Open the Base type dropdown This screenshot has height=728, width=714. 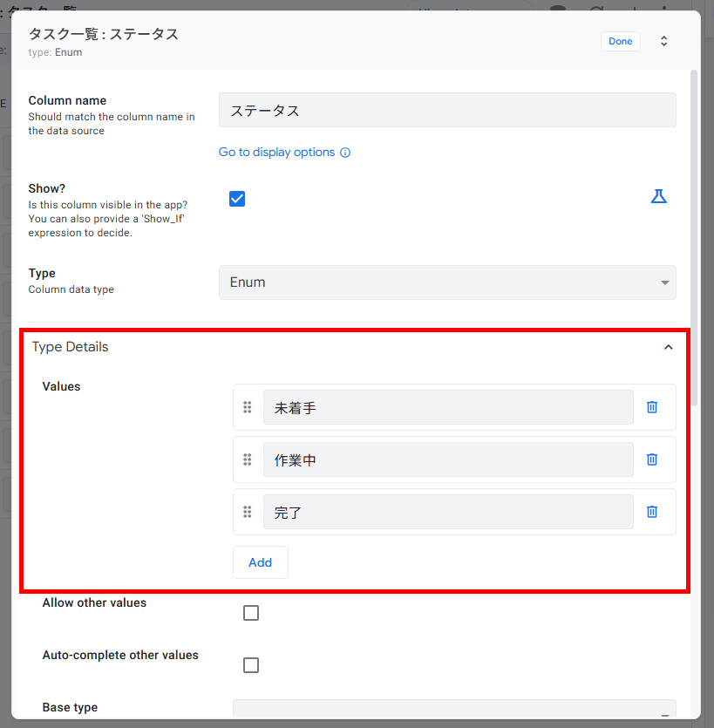[x=454, y=709]
